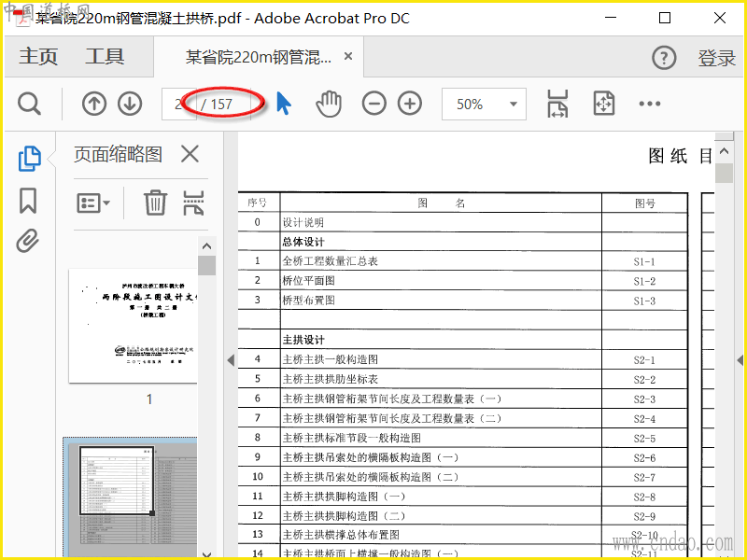Click the delete pages trash icon
747x560 pixels.
pyautogui.click(x=155, y=203)
